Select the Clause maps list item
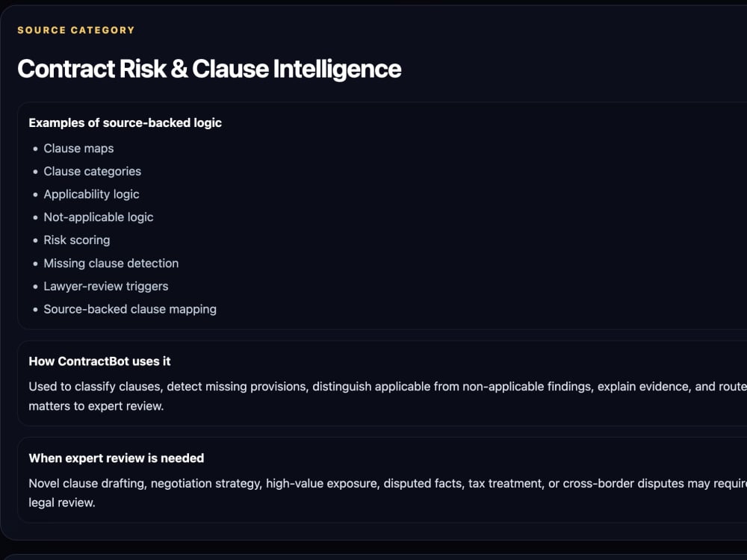Viewport: 747px width, 560px height. point(78,149)
